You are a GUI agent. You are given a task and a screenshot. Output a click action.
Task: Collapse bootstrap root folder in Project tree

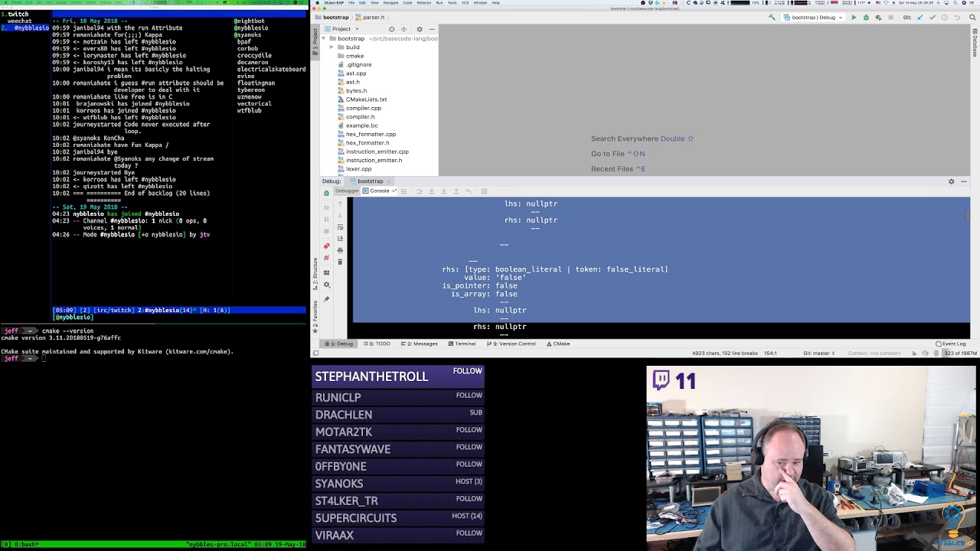click(323, 38)
